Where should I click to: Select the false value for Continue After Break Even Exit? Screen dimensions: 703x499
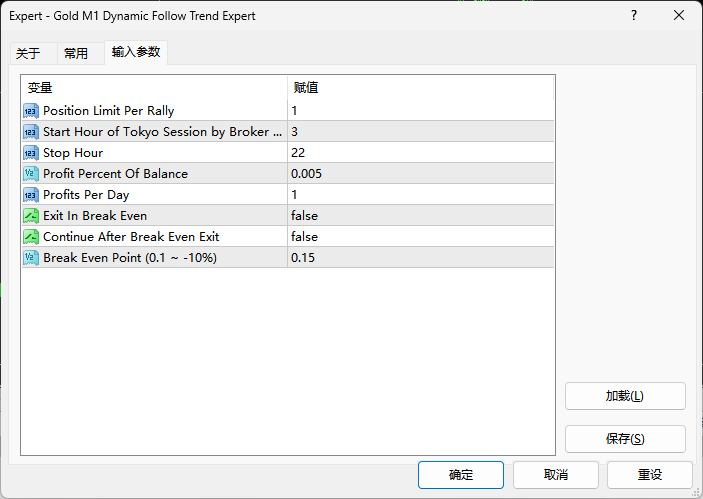point(305,237)
